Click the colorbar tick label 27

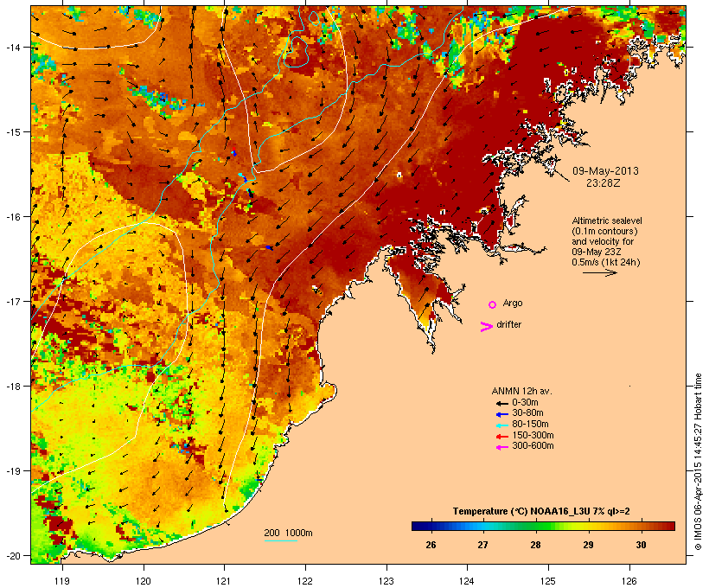[x=482, y=545]
